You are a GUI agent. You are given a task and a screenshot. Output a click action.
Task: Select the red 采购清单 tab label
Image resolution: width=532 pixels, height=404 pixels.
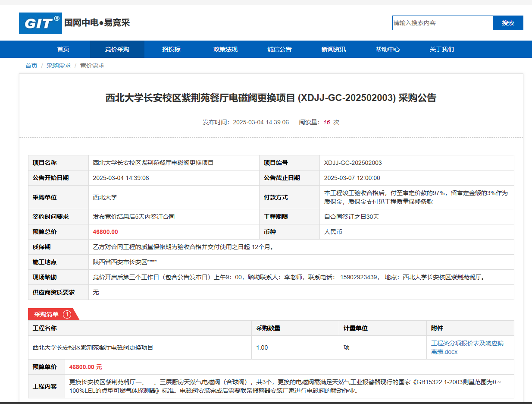(x=46, y=314)
